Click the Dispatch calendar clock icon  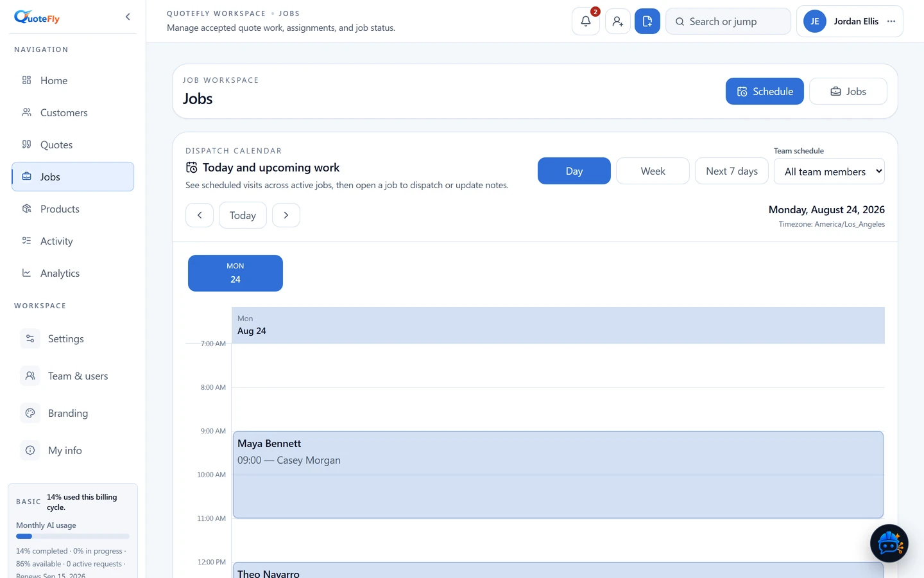192,168
